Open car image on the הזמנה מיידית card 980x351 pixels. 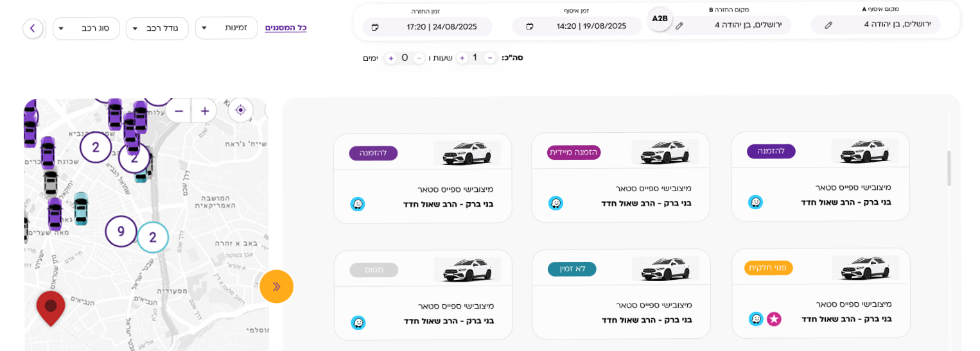coord(665,152)
